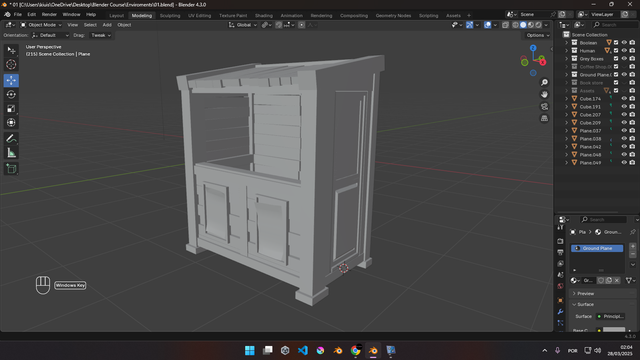The width and height of the screenshot is (640, 360).
Task: Click the Base Color swatch
Action: pyautogui.click(x=613, y=330)
